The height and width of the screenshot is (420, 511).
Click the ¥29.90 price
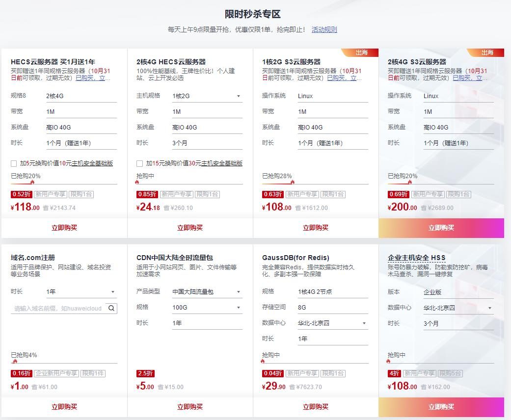(x=274, y=386)
